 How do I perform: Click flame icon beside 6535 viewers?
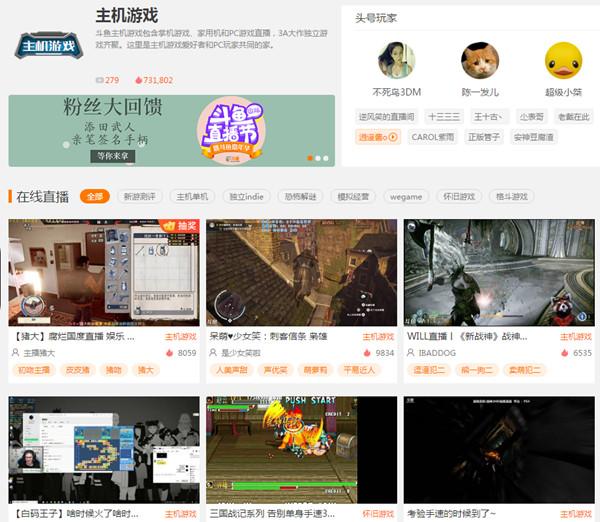(564, 352)
